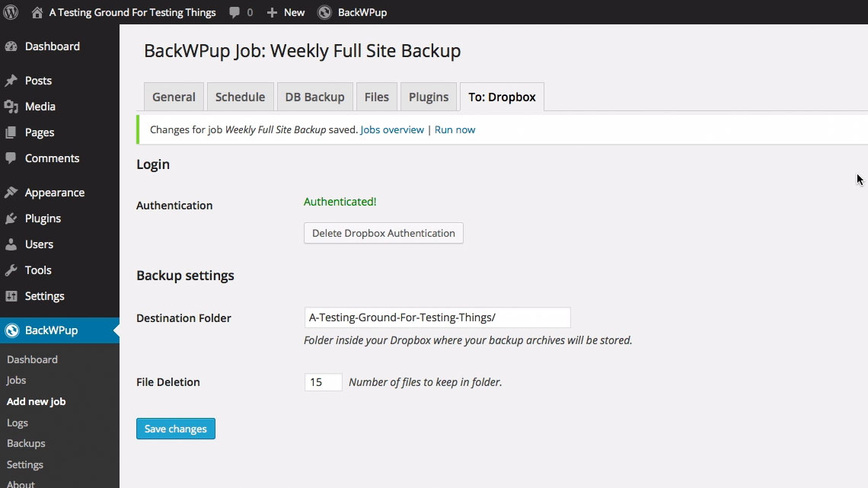This screenshot has width=868, height=488.
Task: Select the Plugins tab of the job
Action: click(429, 97)
